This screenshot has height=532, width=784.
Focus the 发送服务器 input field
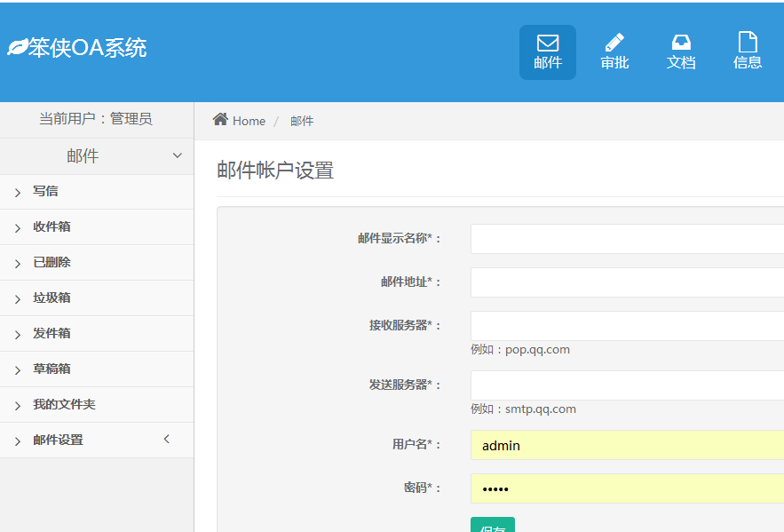pos(627,385)
